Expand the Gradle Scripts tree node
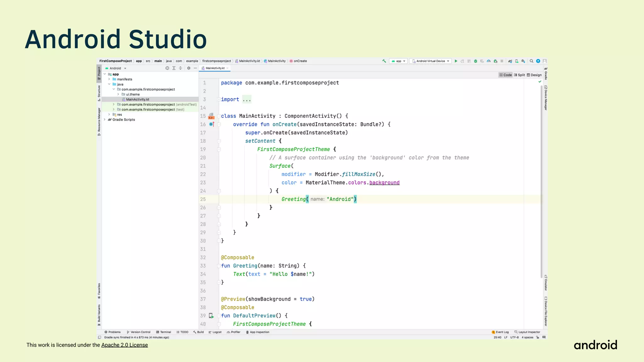This screenshot has height=362, width=644. tap(105, 120)
